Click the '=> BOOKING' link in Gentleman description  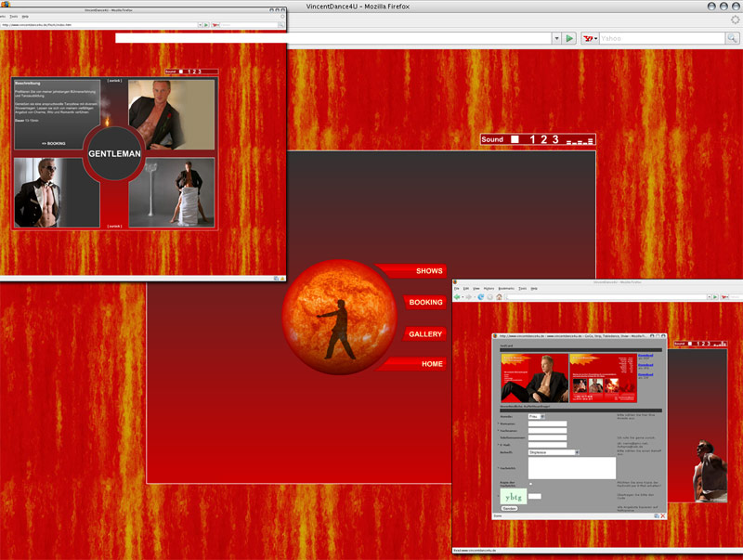53,144
